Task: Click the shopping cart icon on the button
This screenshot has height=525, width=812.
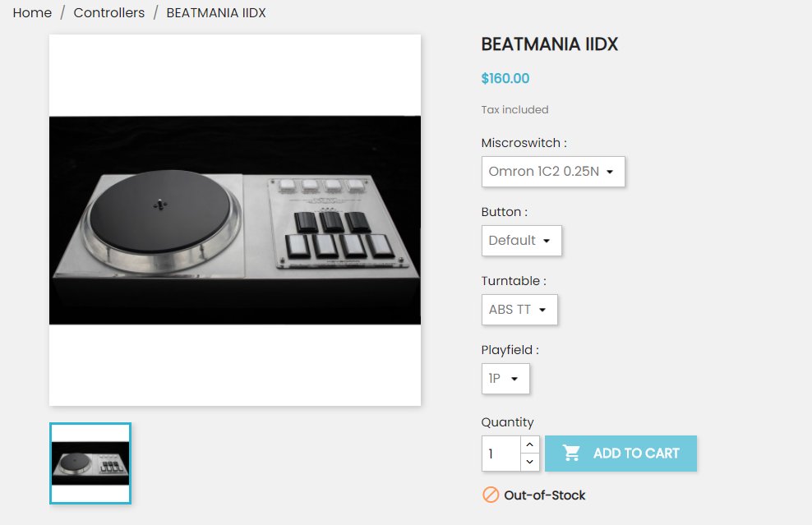Action: [571, 453]
